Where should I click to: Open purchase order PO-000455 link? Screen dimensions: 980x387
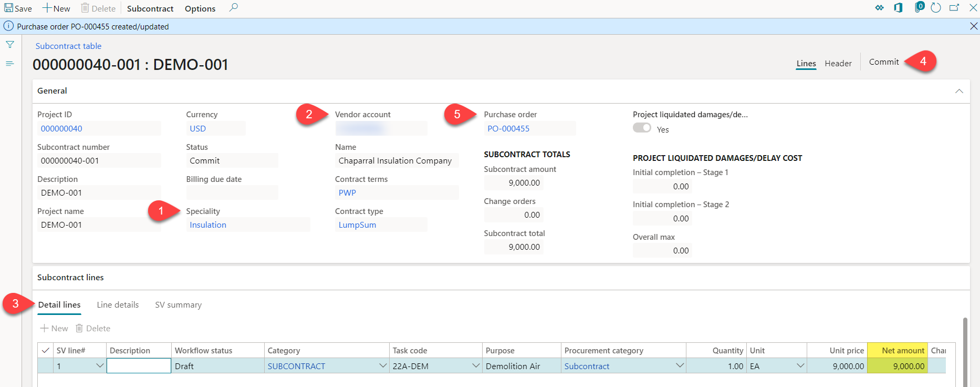tap(508, 129)
